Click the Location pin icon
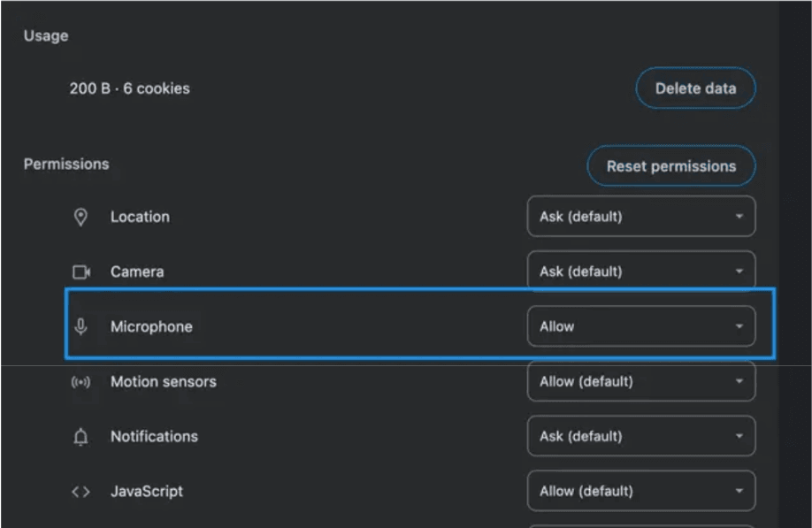Screen dimensions: 812x528 click(80, 217)
